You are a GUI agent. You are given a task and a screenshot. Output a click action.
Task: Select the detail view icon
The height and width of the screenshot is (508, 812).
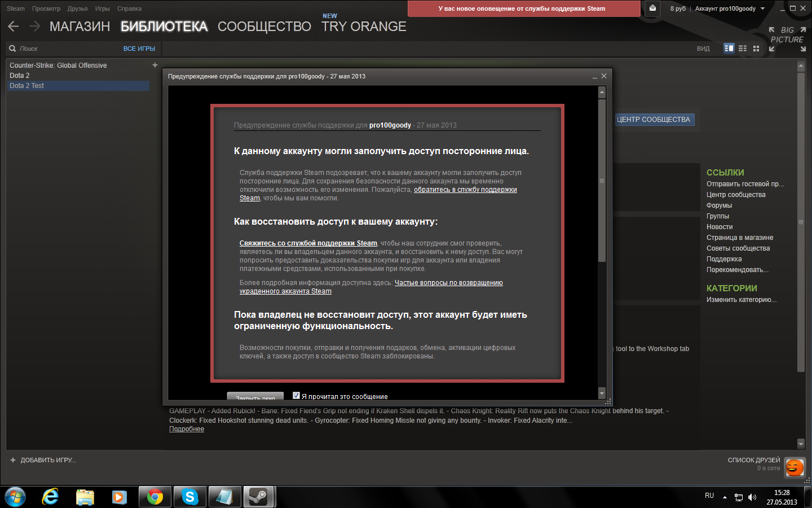click(729, 49)
